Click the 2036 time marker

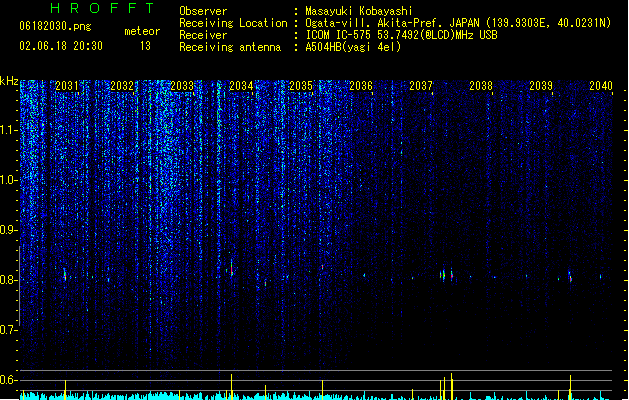pos(361,86)
